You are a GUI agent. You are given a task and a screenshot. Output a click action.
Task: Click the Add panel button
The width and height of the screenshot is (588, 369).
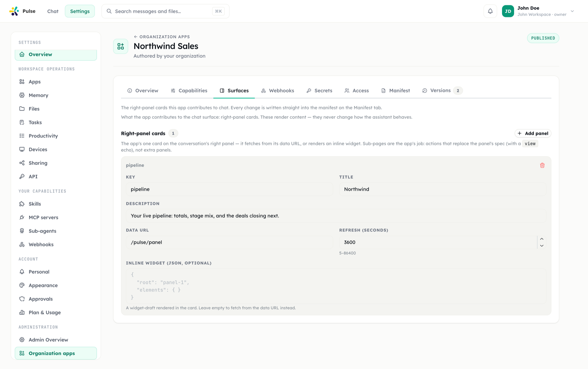click(x=533, y=133)
